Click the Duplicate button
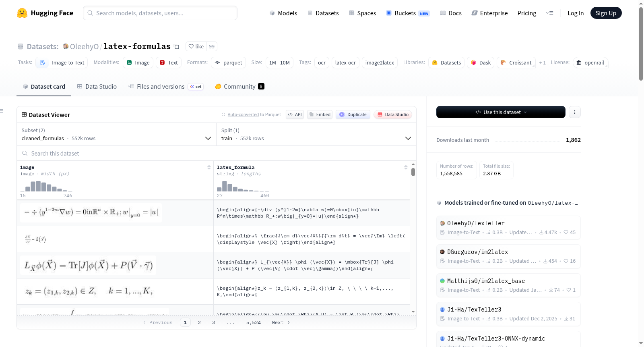The width and height of the screenshot is (644, 347). coord(353,114)
